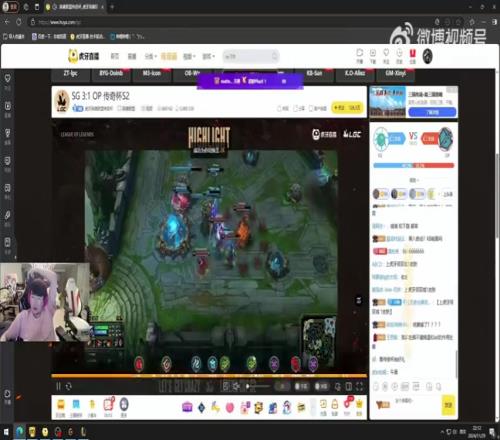This screenshot has width=500, height=440.
Task: Click the highlighted yellow nav item
Action: pyautogui.click(x=169, y=56)
